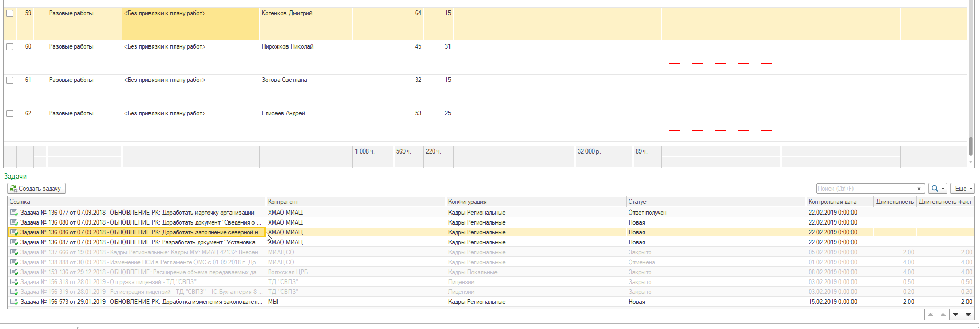Tick the checkbox for row 59
Viewport: 980px width, 329px height.
(x=9, y=14)
